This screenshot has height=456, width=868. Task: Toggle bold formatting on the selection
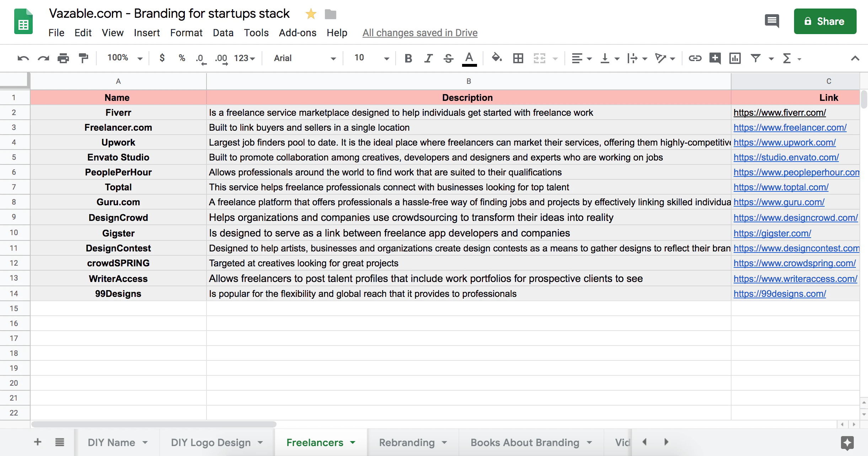(x=408, y=58)
